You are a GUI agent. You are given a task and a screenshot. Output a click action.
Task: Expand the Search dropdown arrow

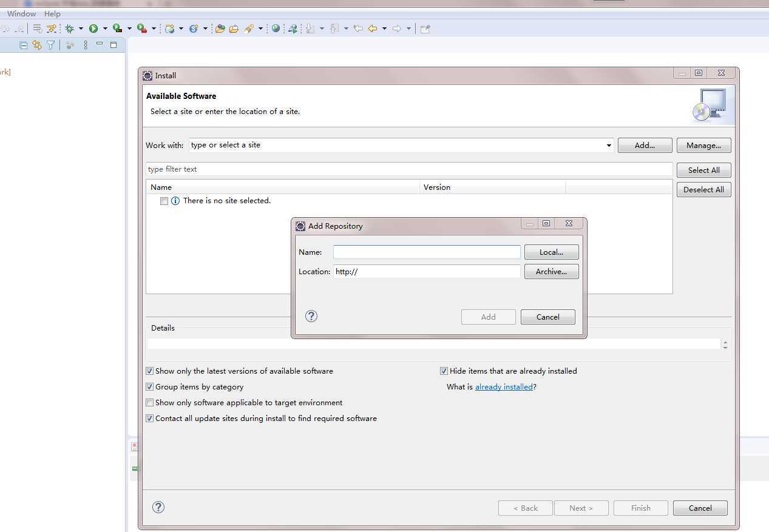click(260, 29)
